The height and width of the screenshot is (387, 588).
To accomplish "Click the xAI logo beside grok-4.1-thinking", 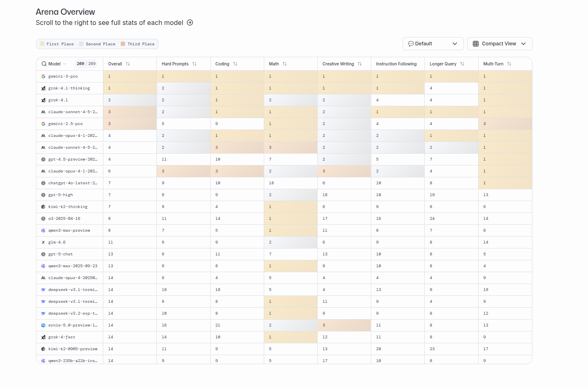I will 43,88.
